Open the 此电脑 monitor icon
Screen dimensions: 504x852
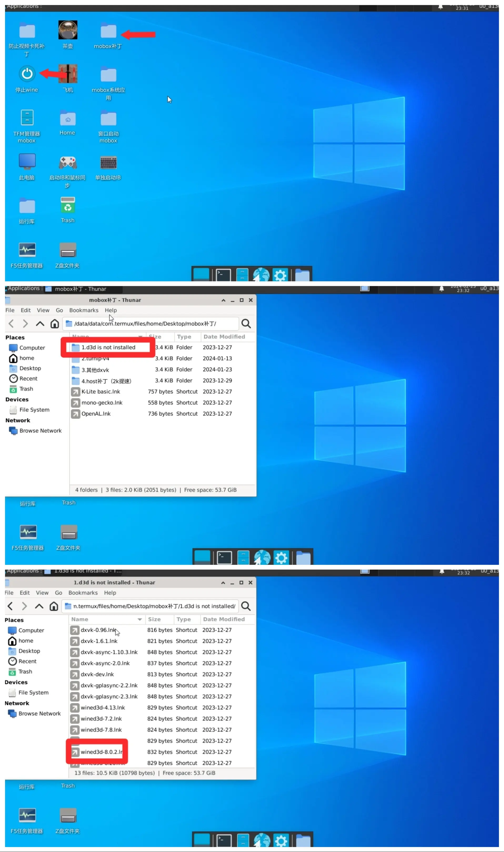27,162
